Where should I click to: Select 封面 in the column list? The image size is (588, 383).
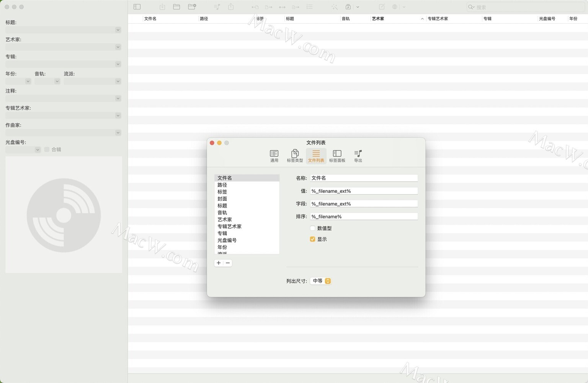247,199
